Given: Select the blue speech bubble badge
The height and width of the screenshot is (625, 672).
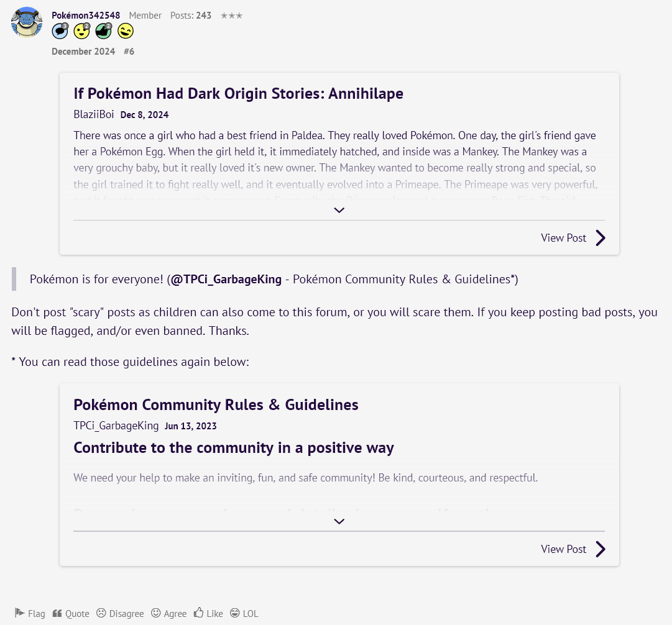Looking at the screenshot, I should pos(60,31).
